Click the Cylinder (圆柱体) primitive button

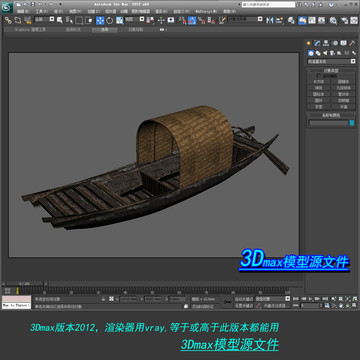pyautogui.click(x=319, y=94)
